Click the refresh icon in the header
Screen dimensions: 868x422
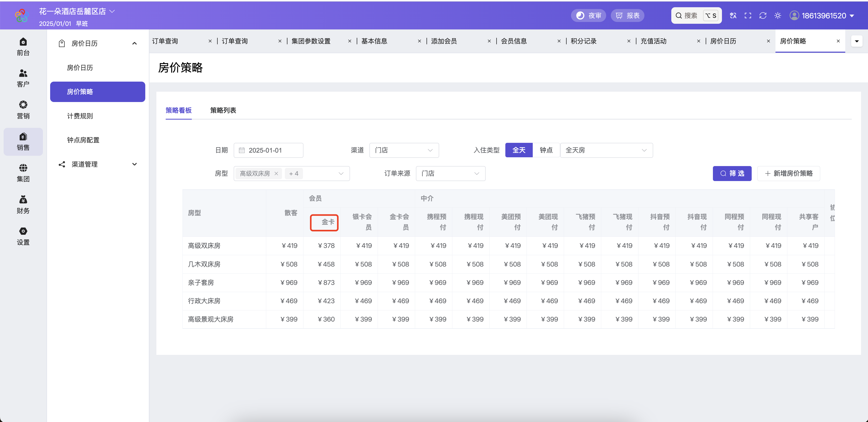[x=763, y=15]
